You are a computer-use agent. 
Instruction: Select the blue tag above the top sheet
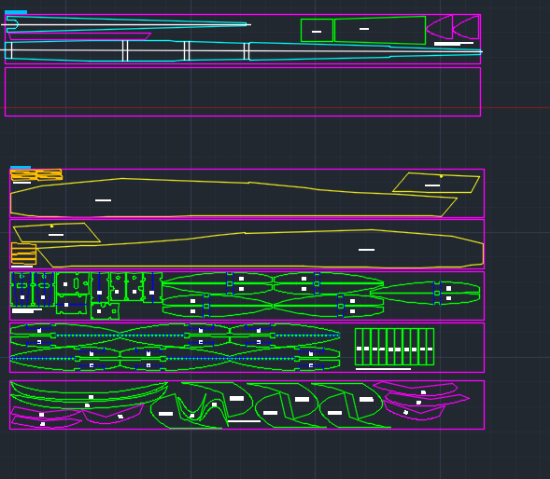(x=16, y=12)
